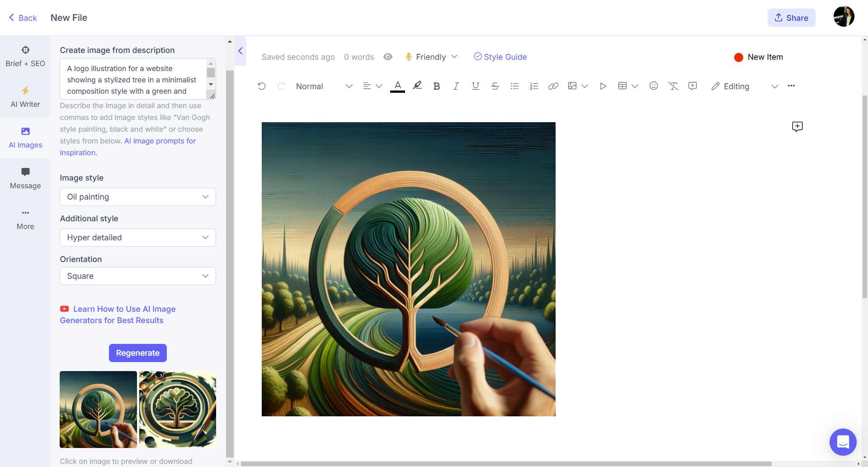This screenshot has width=868, height=467.
Task: Switch to the AI Images tab
Action: [25, 138]
